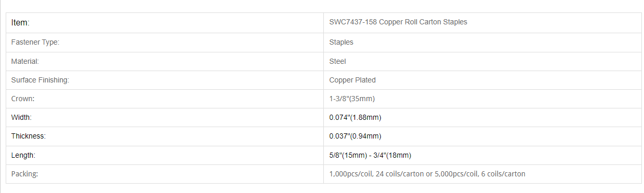Select the SWC7437-158 Copper Roll Carton Staples text
The image size is (644, 193).
(x=398, y=22)
